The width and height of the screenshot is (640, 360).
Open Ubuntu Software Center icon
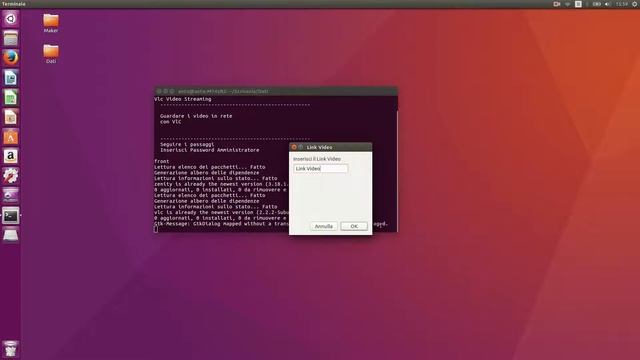[x=11, y=137]
